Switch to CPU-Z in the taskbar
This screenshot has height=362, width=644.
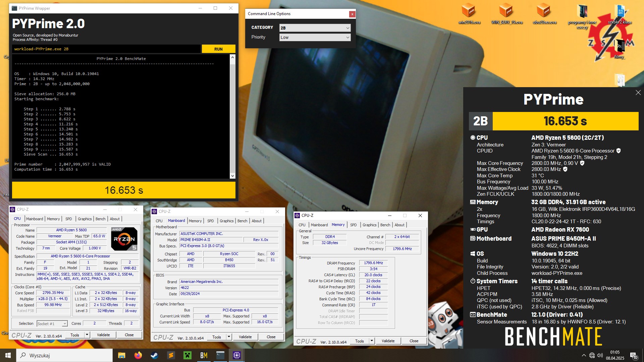[237, 355]
